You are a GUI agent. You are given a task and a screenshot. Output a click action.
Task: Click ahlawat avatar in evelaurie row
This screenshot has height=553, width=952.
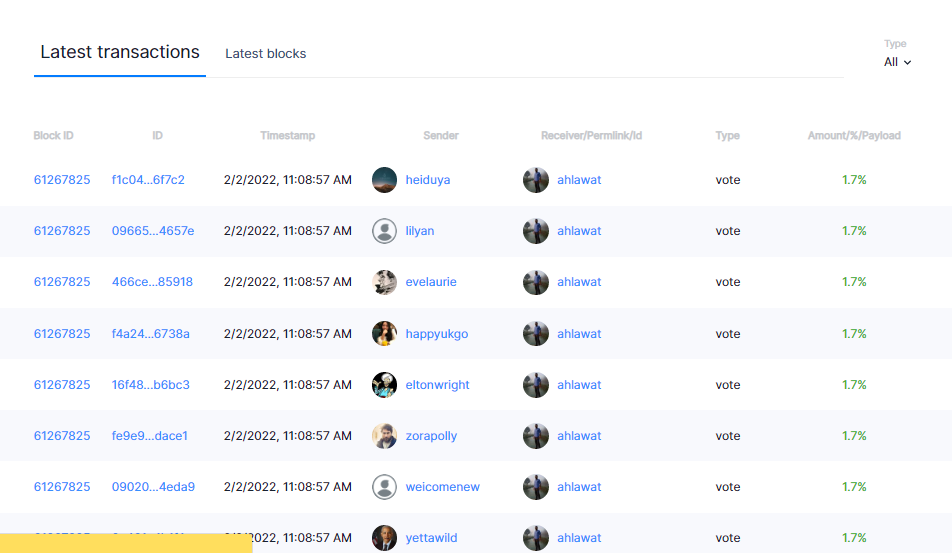click(x=536, y=282)
